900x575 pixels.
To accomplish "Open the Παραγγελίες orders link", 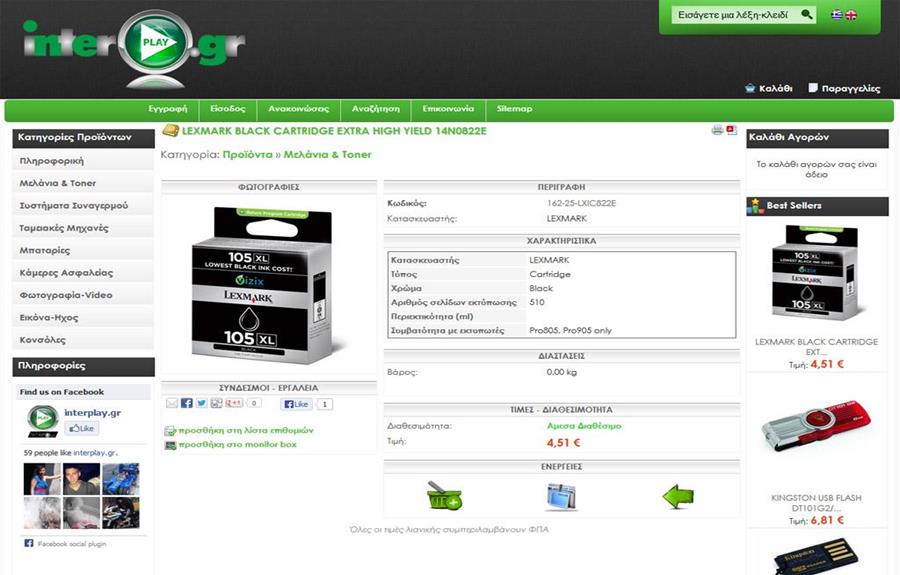I will pos(844,88).
